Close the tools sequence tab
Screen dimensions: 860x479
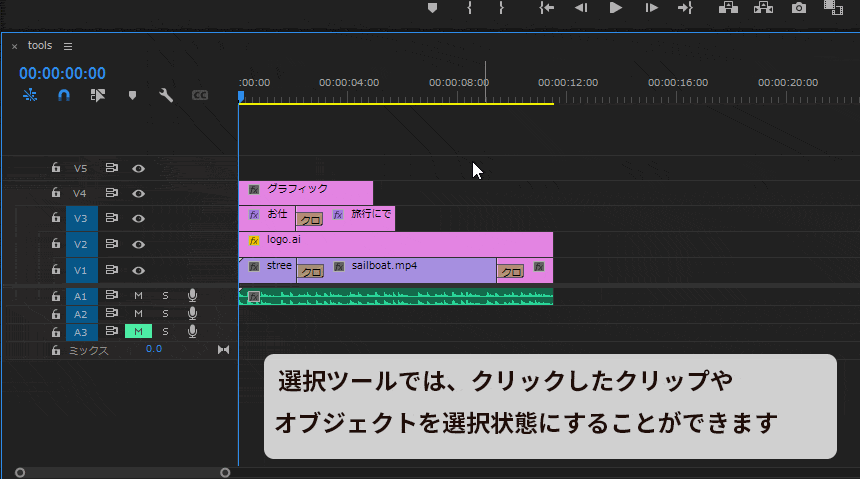14,47
